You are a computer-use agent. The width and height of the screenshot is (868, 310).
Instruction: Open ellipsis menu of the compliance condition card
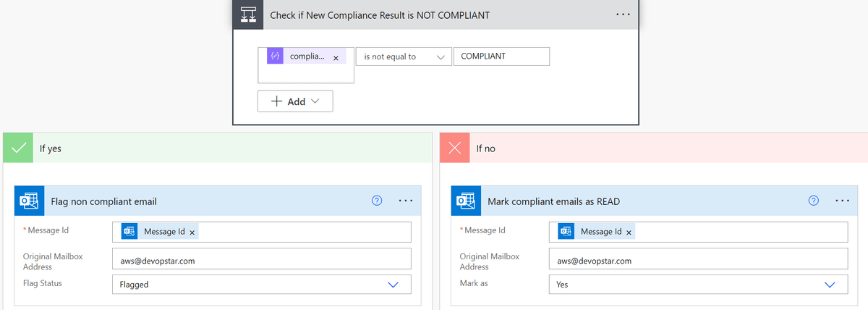click(623, 15)
